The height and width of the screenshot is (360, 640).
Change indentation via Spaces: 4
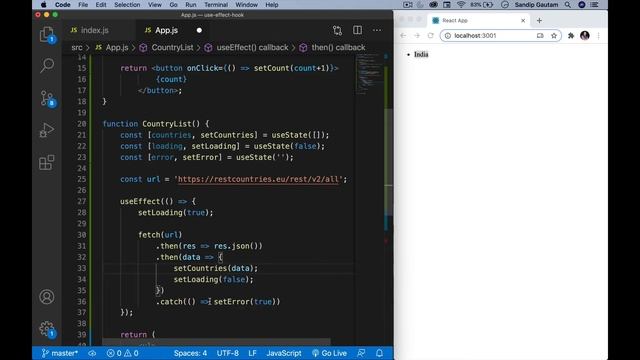tap(190, 353)
